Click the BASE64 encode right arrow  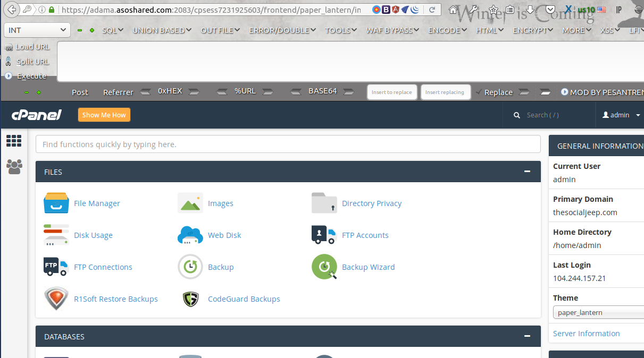348,92
